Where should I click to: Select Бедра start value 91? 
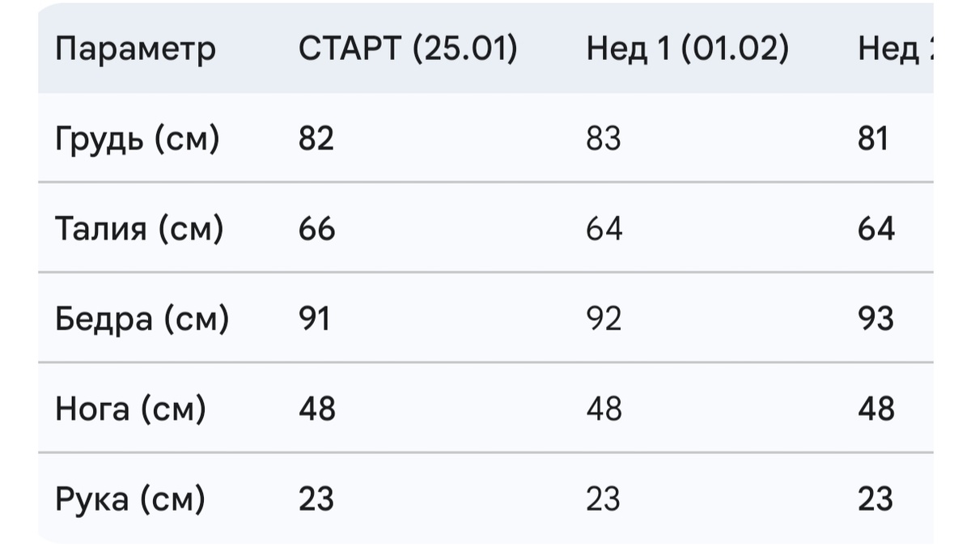tap(314, 319)
